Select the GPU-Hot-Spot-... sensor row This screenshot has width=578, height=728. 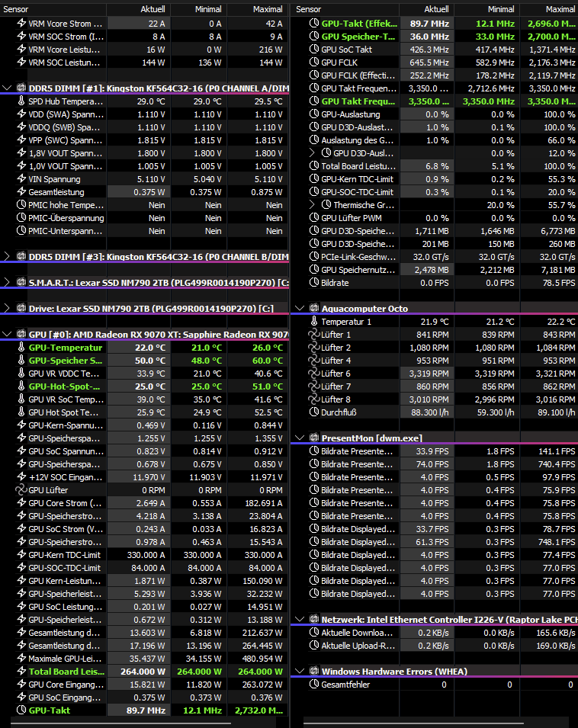144,386
